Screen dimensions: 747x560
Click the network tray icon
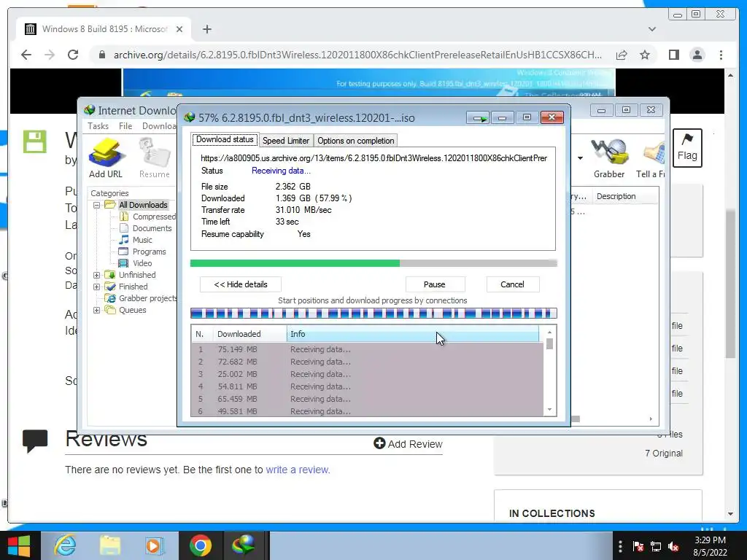656,546
